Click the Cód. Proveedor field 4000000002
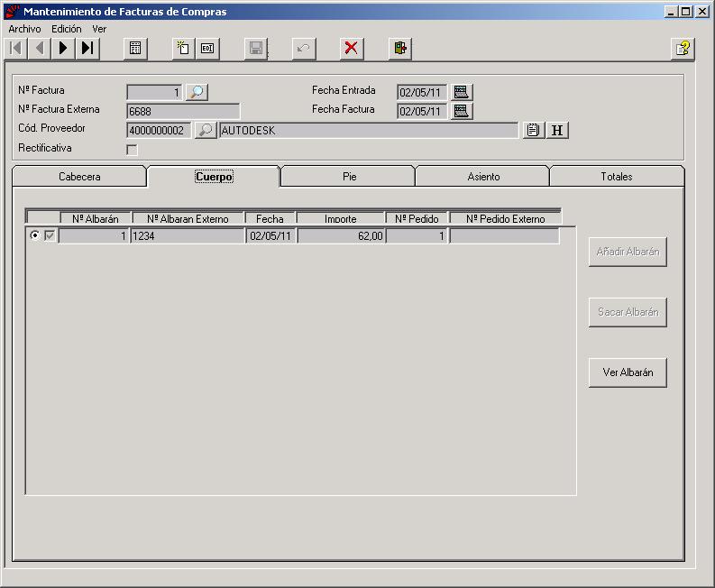 click(159, 131)
